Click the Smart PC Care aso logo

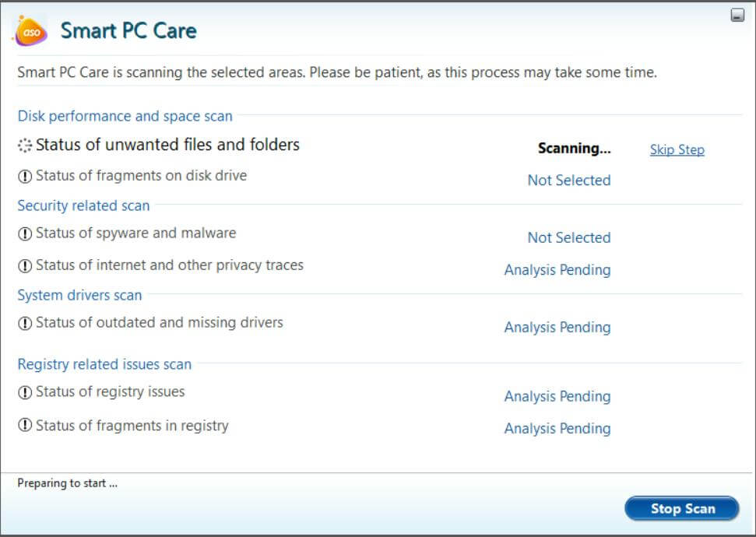click(x=31, y=30)
